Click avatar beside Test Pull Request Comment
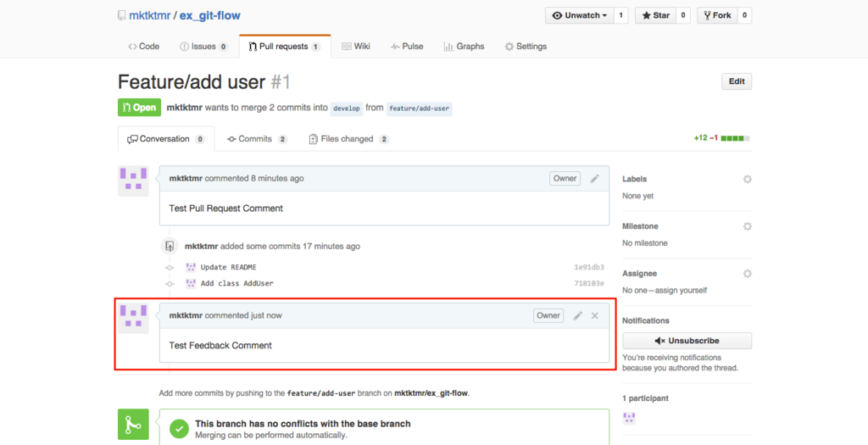The image size is (868, 445). pyautogui.click(x=133, y=181)
